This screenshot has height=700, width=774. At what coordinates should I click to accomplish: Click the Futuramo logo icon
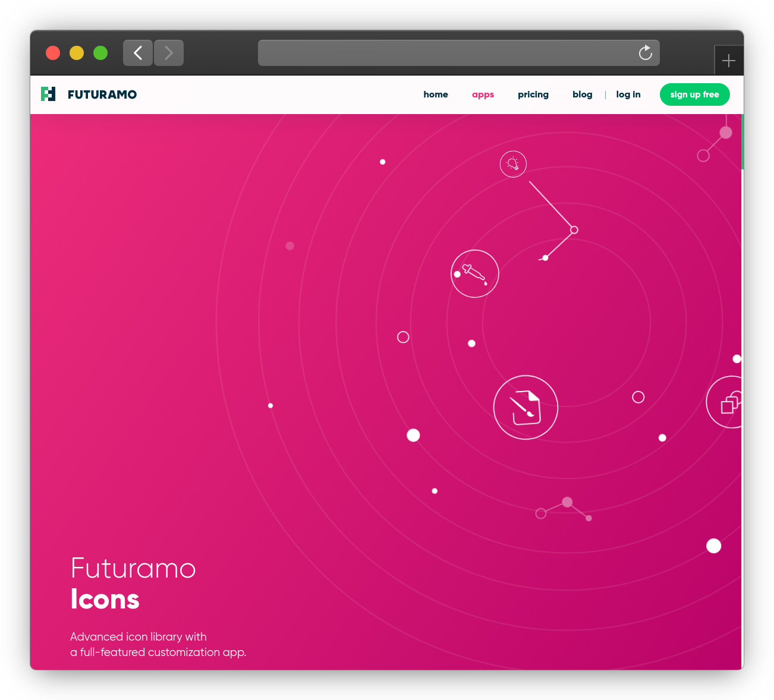coord(48,94)
